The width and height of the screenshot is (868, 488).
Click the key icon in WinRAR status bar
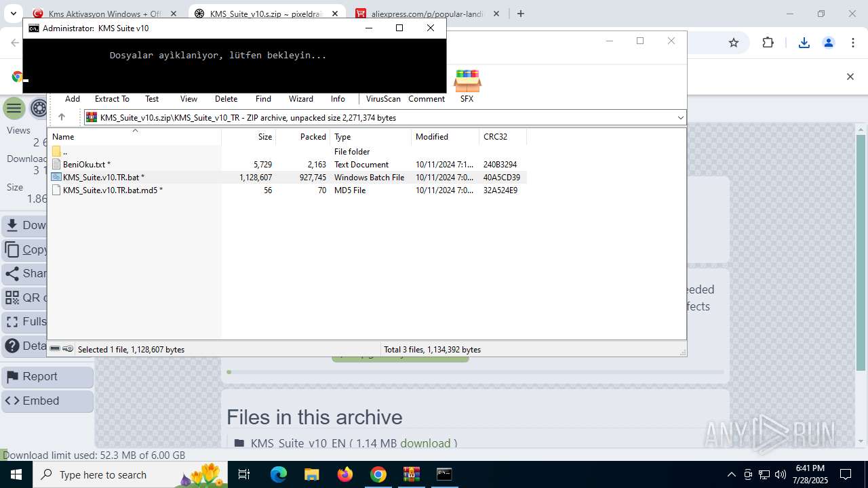68,349
